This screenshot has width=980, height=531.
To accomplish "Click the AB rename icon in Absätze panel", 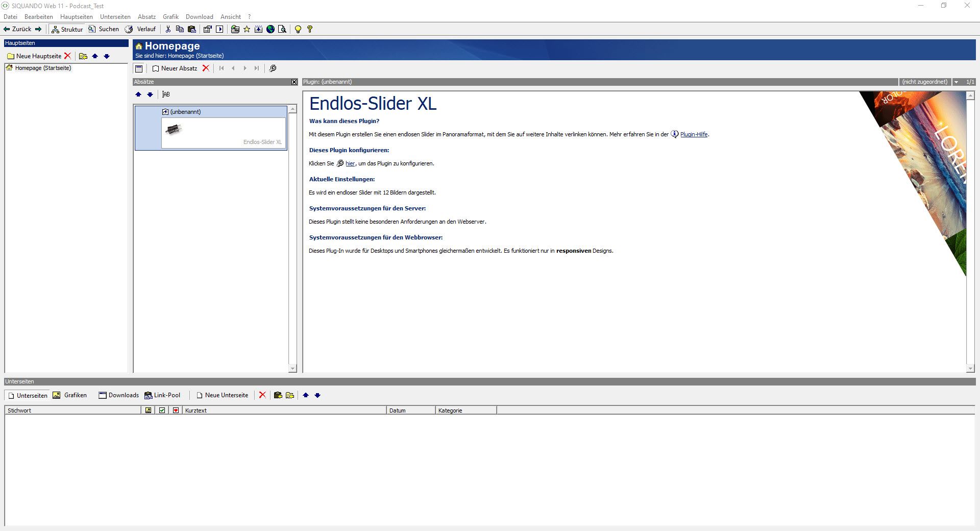I will click(166, 94).
